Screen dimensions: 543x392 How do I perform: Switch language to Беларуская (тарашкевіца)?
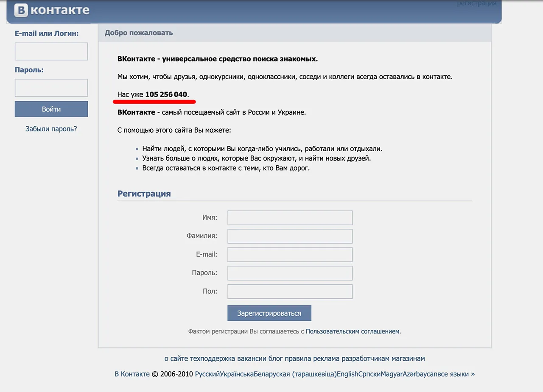295,374
